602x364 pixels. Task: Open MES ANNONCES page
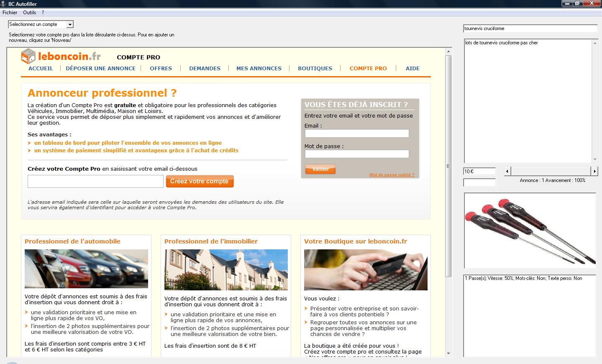click(259, 68)
